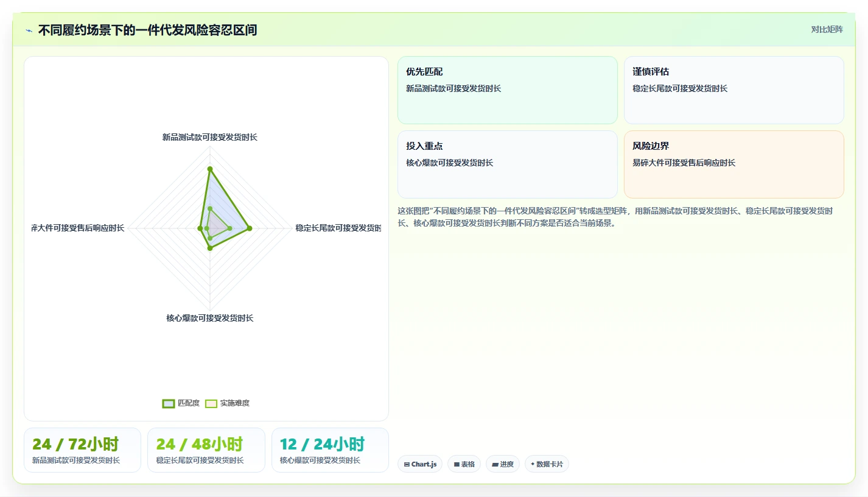Image resolution: width=868 pixels, height=497 pixels.
Task: Click 新品测试款可接受发货时长 text in 优先匹配 card
Action: pyautogui.click(x=453, y=88)
